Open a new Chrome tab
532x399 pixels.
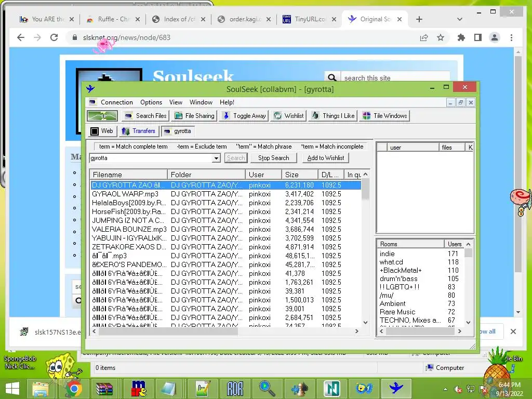419,19
